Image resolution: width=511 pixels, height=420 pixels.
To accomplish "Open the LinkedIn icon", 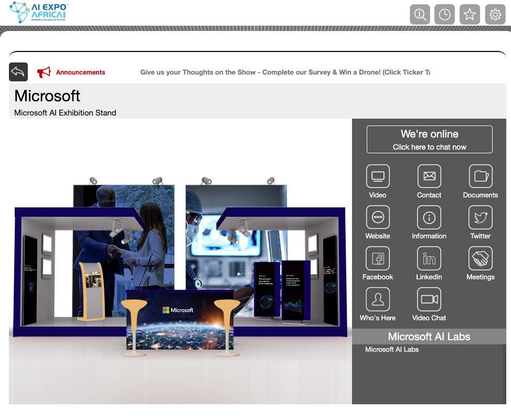I will point(429,258).
